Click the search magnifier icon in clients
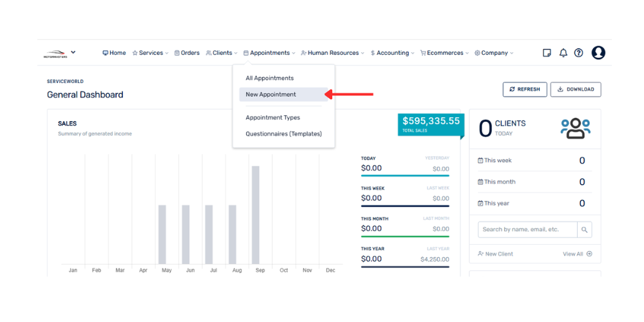This screenshot has height=322, width=644. point(584,229)
